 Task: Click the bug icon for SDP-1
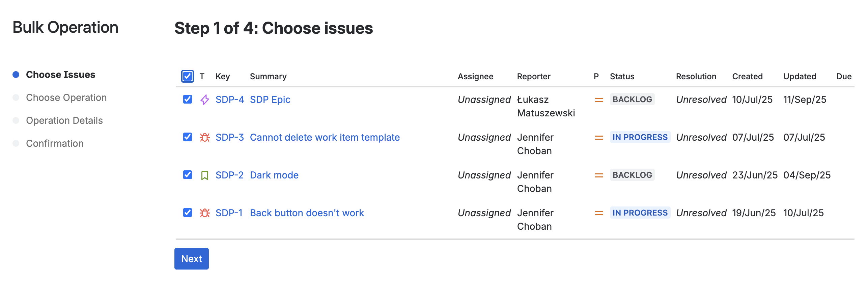(x=204, y=213)
